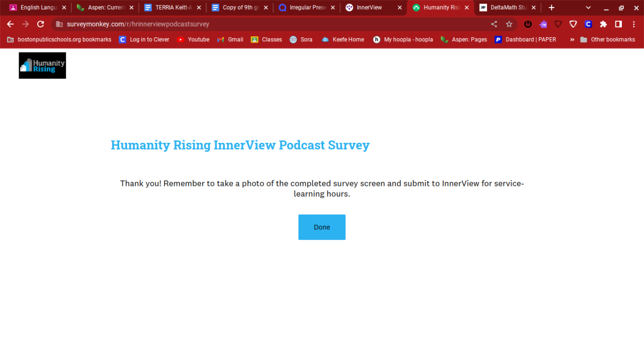Open the Youtube bookmark
The width and height of the screenshot is (644, 362).
point(193,39)
